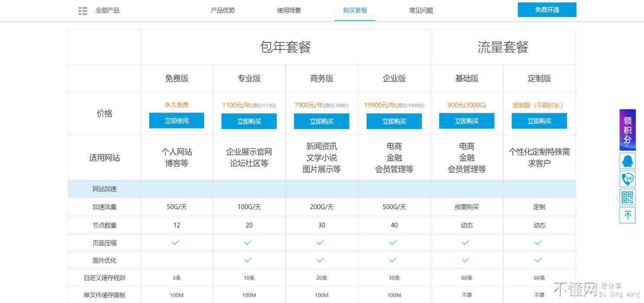Click node count 40 cell
The height and width of the screenshot is (303, 644).
tap(394, 225)
